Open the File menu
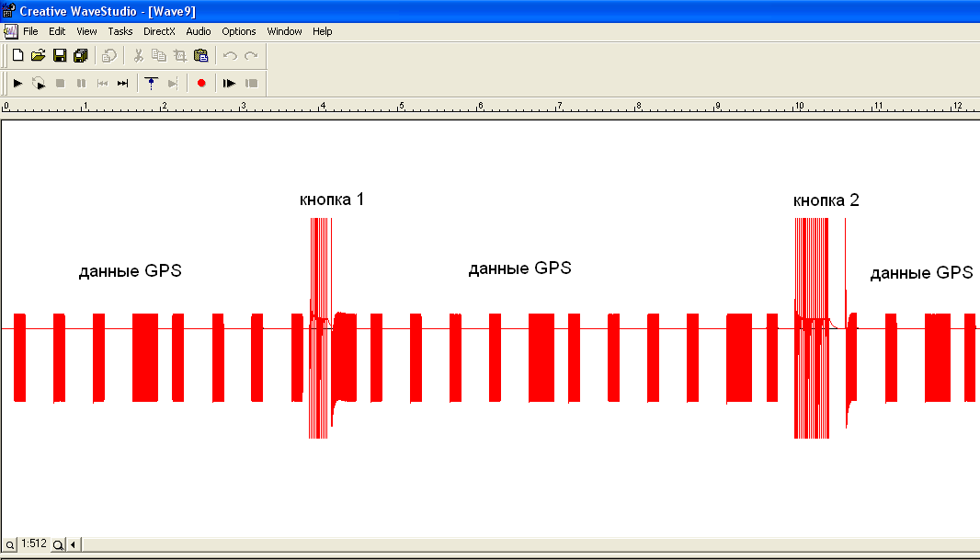 (x=30, y=31)
